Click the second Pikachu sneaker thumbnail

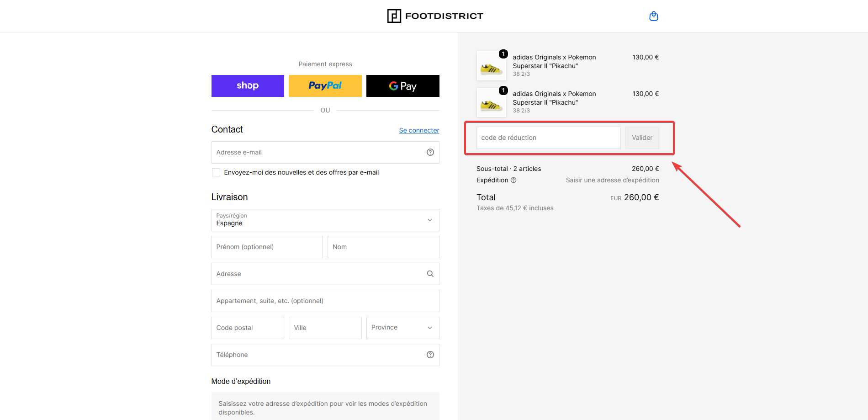click(x=492, y=102)
